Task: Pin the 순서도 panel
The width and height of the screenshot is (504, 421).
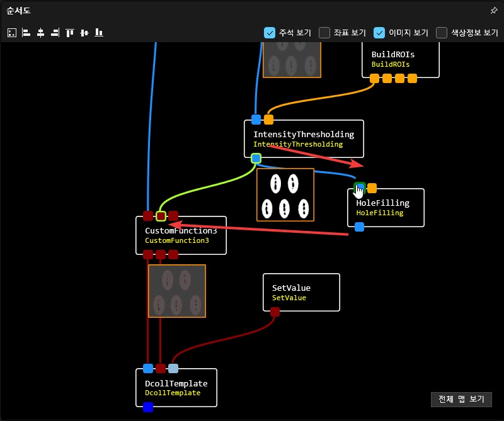Action: click(x=494, y=11)
